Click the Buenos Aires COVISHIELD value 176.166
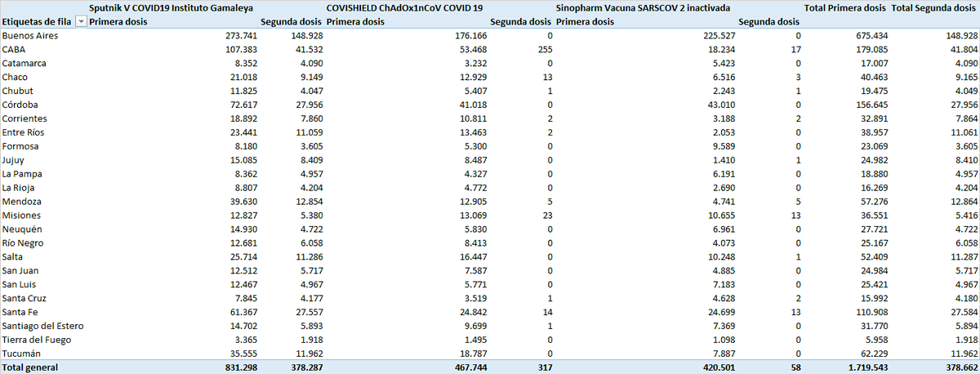The height and width of the screenshot is (374, 980). [470, 36]
